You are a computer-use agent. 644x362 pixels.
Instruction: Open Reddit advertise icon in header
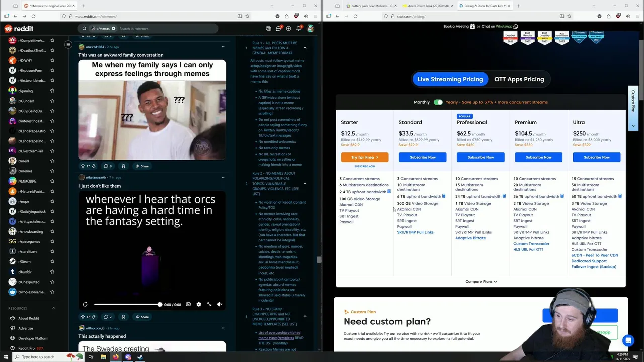coord(268,28)
